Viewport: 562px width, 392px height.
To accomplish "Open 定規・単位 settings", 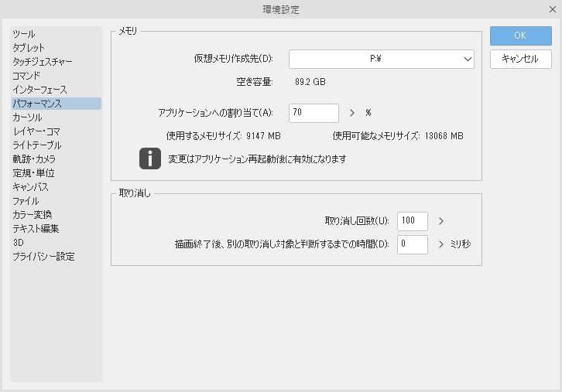I will (x=33, y=173).
